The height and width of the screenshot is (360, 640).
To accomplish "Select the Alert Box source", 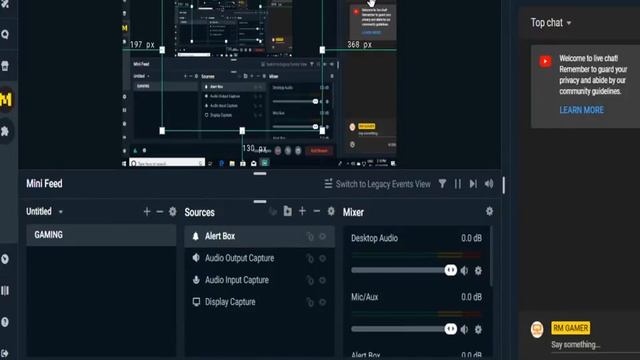I will pyautogui.click(x=260, y=236).
